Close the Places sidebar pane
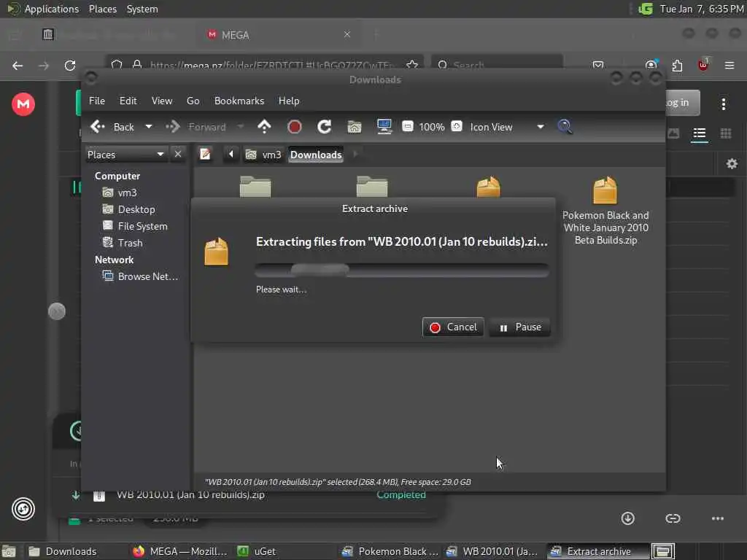 tap(178, 155)
